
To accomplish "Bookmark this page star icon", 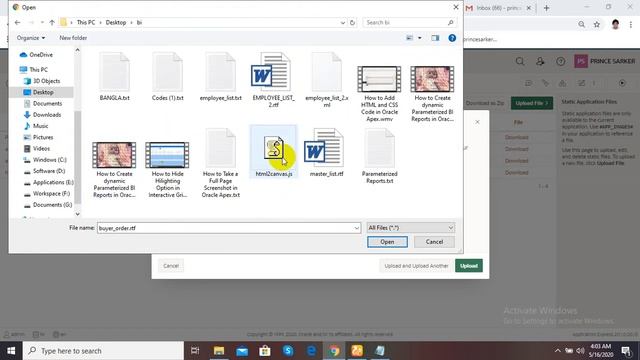I will (x=597, y=24).
